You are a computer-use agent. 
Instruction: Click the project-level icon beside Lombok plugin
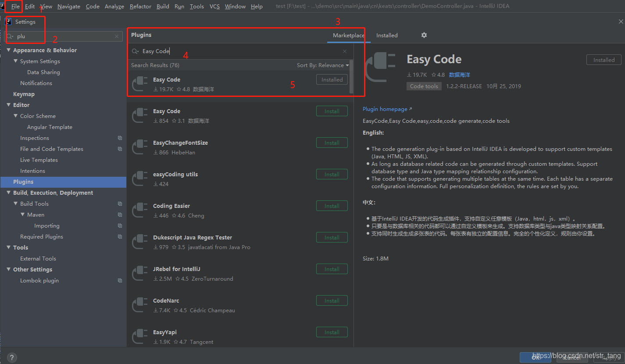120,281
